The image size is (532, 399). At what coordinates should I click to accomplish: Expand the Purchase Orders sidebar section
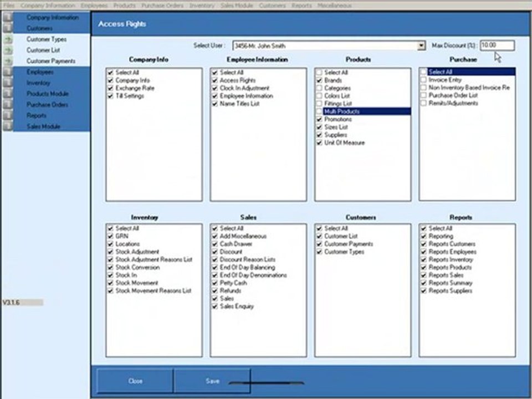[x=47, y=105]
